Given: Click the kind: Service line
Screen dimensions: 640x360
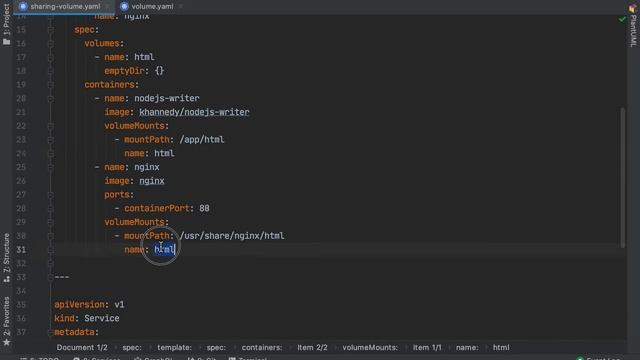Looking at the screenshot, I should point(87,318).
